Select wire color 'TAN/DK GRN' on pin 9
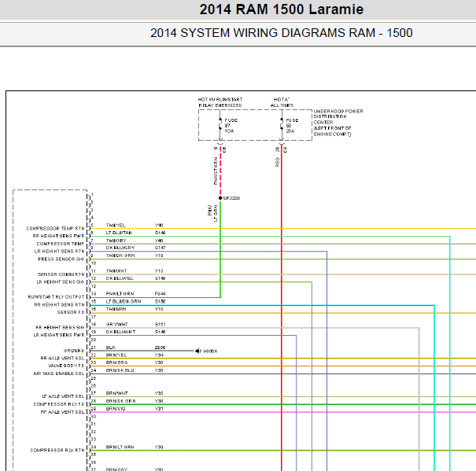The image size is (476, 471). pos(120,256)
